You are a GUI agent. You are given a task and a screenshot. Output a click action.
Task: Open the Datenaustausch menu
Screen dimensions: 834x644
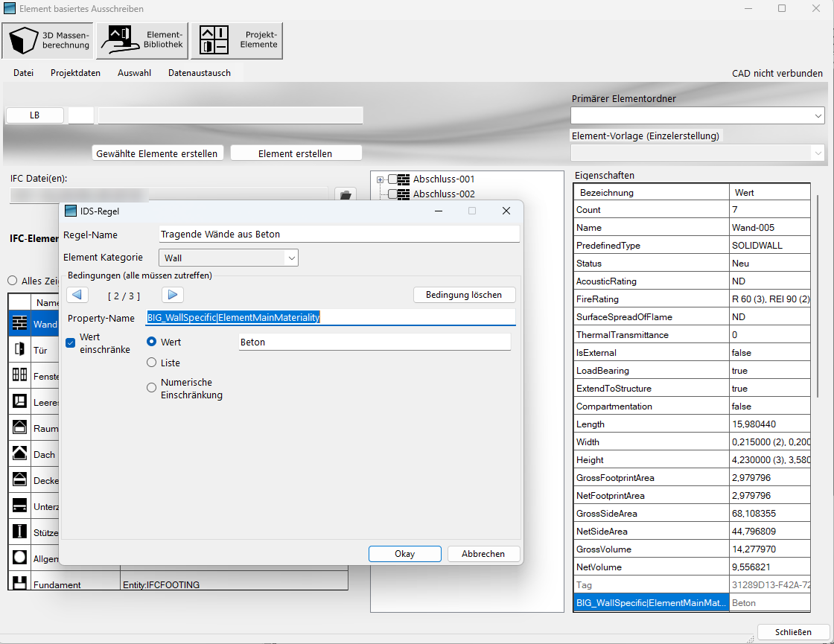[200, 73]
